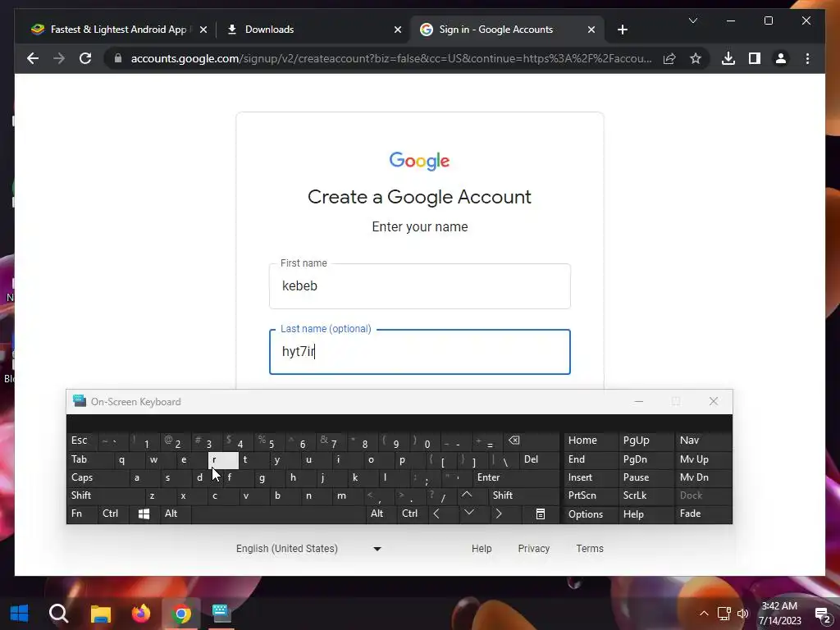Screen dimensions: 840x630
Task: Close the Sign in - Google Accounts tab
Action: (x=591, y=30)
